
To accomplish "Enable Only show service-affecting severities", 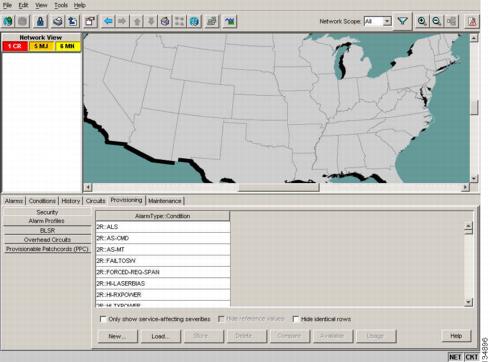I will tap(103, 319).
